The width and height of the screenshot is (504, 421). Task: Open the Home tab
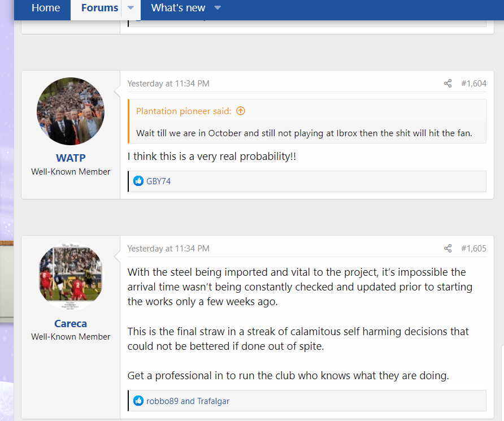(x=45, y=8)
